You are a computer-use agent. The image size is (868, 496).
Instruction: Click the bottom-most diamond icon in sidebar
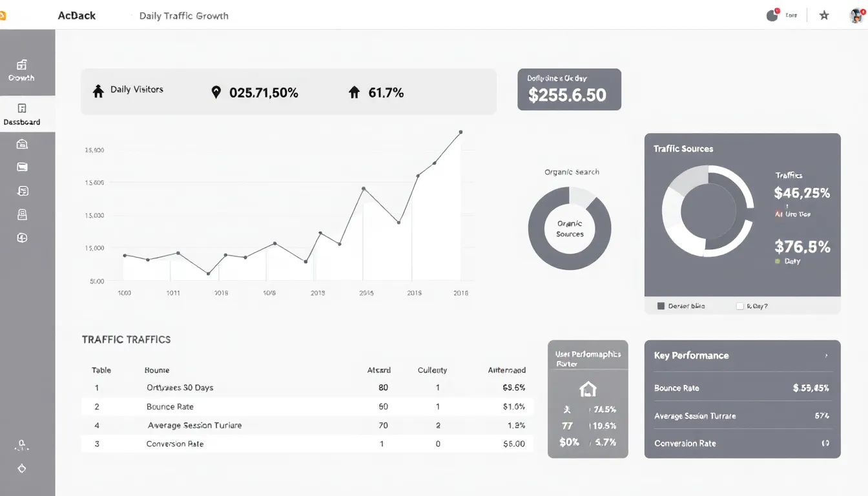pos(22,469)
